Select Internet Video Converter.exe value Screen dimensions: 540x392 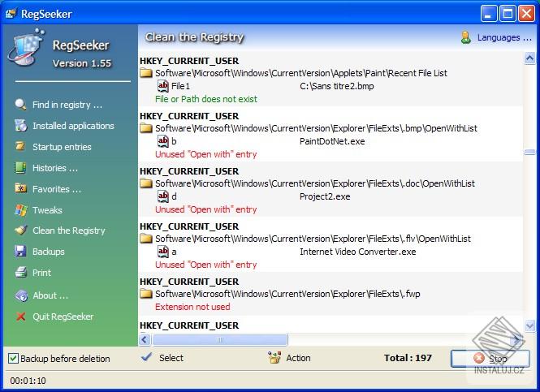pos(358,252)
